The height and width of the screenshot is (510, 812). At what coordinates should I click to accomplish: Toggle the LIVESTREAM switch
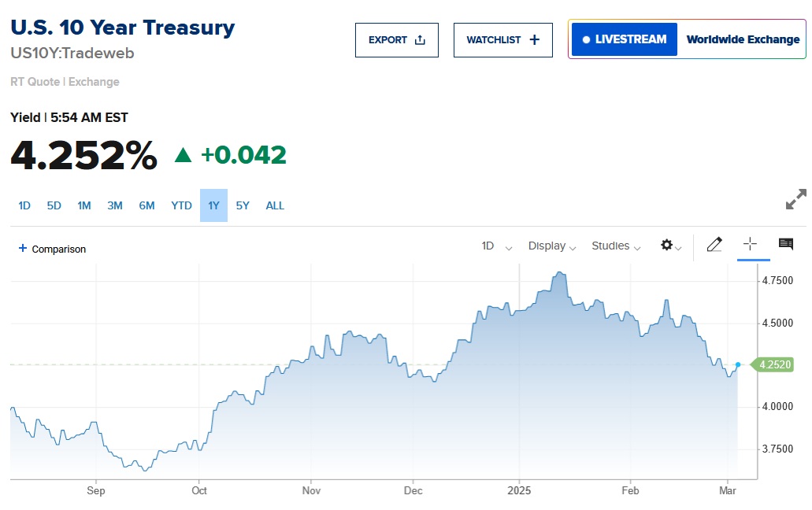click(624, 39)
